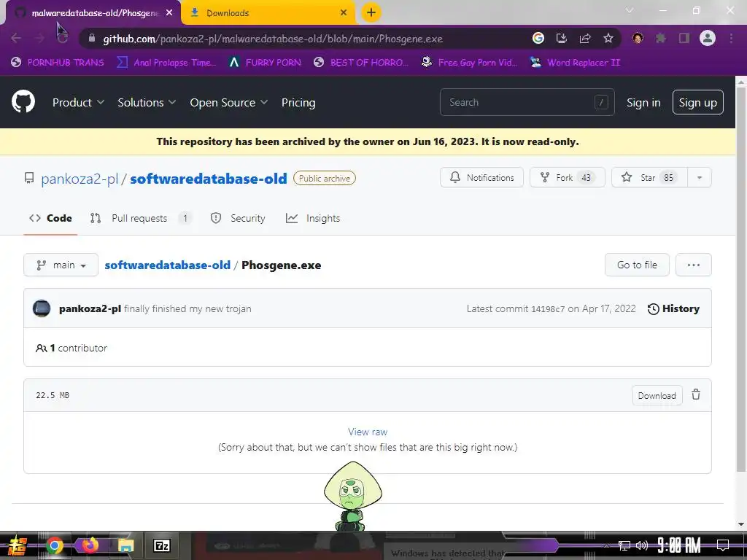
Task: Open the three-dot file actions menu
Action: (x=694, y=265)
